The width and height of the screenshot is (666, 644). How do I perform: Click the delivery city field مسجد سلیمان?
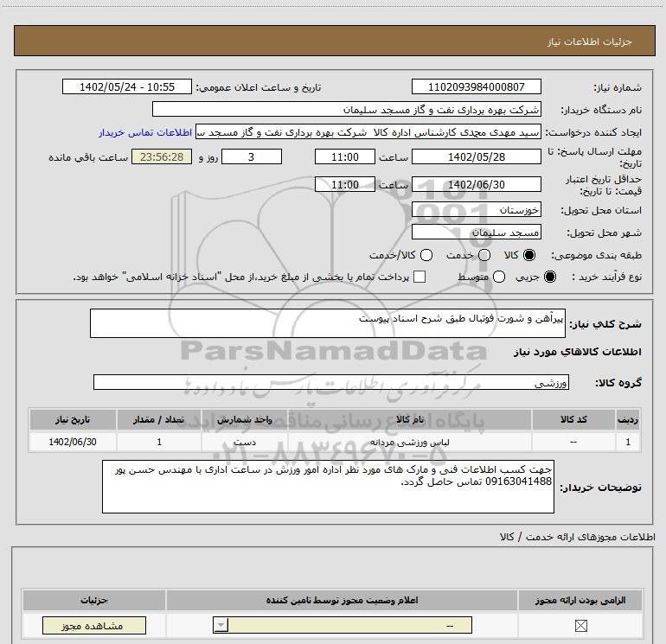pos(476,233)
